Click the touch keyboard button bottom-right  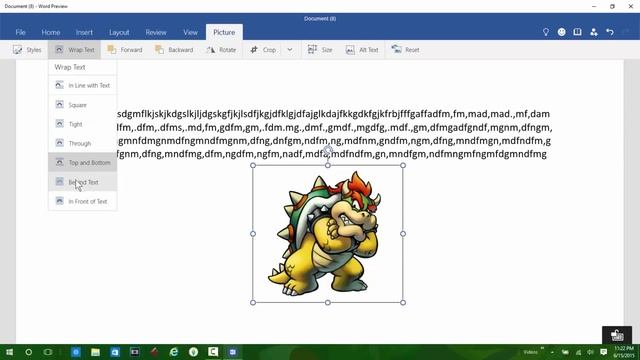tap(617, 335)
